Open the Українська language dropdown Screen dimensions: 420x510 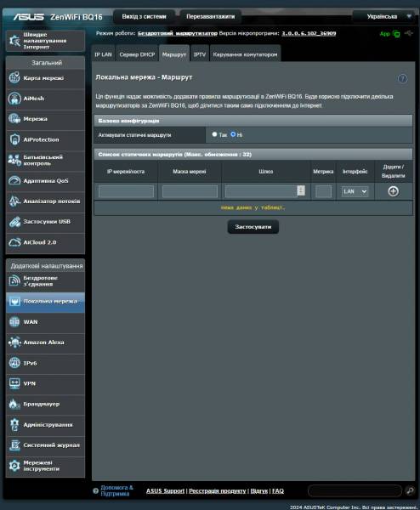[385, 16]
